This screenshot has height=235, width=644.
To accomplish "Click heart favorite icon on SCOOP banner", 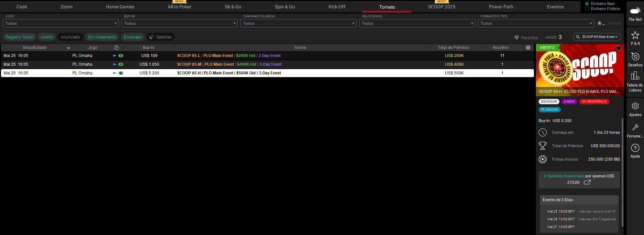I will point(619,48).
